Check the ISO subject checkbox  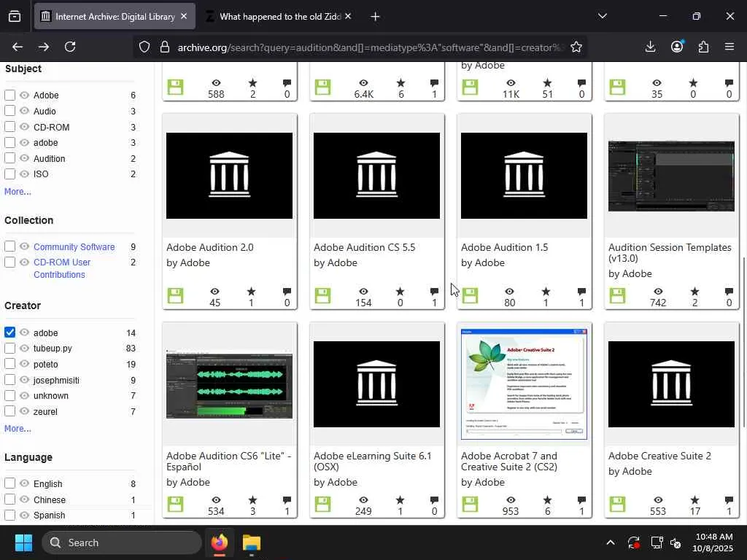10,174
